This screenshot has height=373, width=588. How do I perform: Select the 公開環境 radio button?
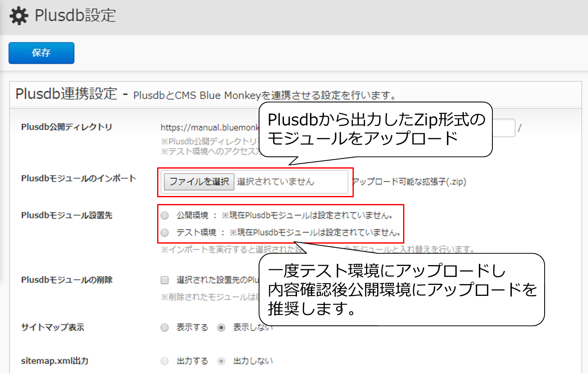click(165, 215)
